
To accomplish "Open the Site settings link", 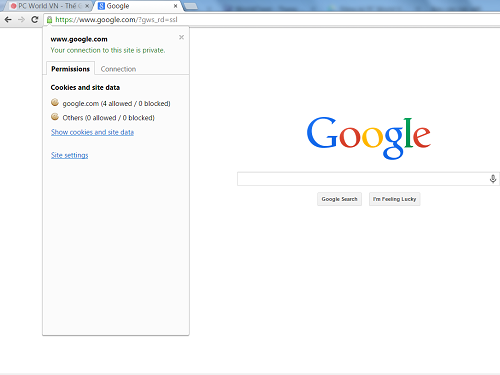I will pyautogui.click(x=70, y=155).
